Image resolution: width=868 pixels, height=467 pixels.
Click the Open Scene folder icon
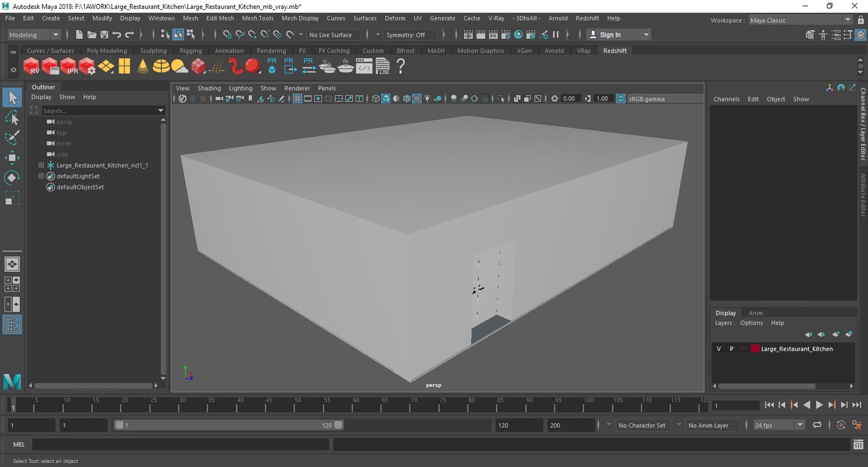[x=92, y=35]
